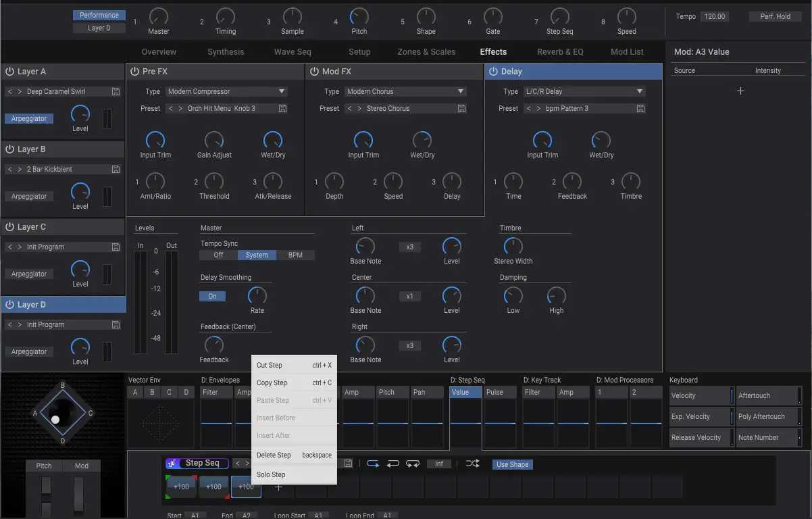Add a modulation source with the plus icon
The height and width of the screenshot is (519, 812).
pos(740,91)
